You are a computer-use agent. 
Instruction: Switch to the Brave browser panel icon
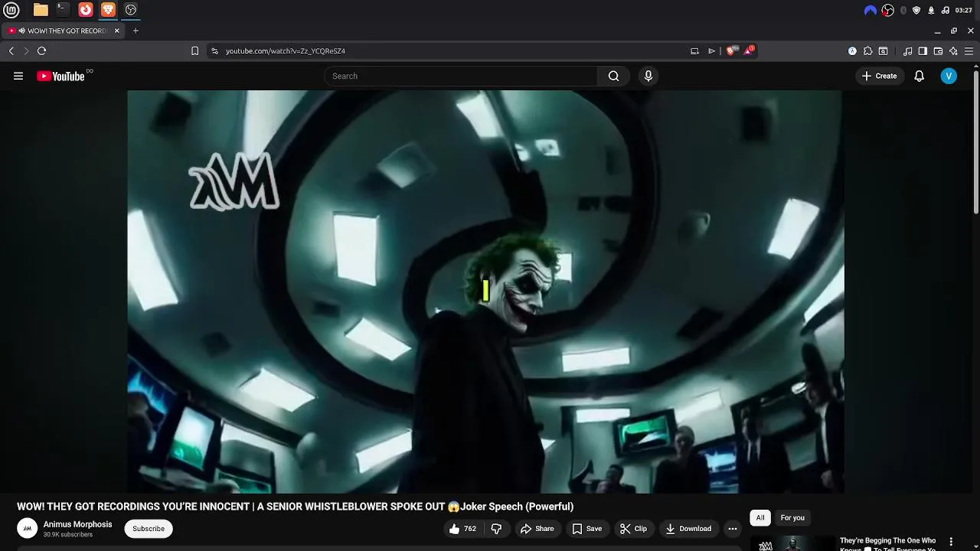[108, 10]
